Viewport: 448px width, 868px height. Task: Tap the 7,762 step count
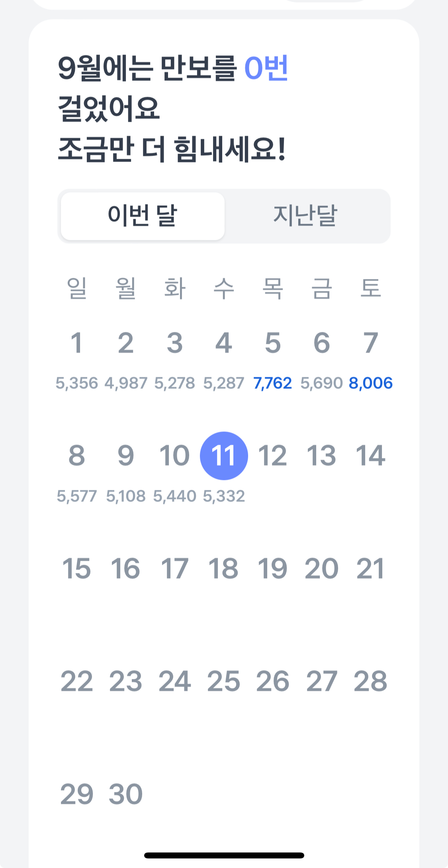[273, 383]
